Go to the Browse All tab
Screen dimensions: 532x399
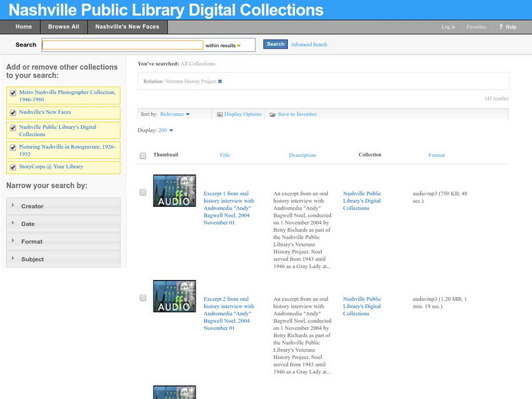tap(63, 27)
